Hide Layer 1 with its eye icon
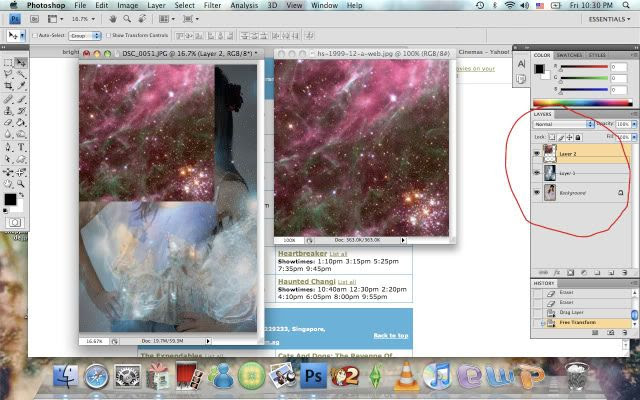Image resolution: width=640 pixels, height=400 pixels. pyautogui.click(x=537, y=173)
